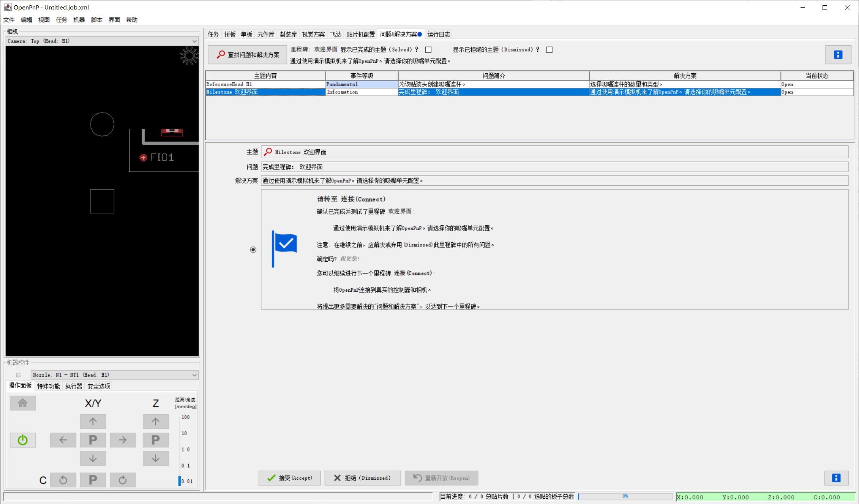Select the radio button beside the milestone flag
Viewport: 859px width, 504px height.
point(253,250)
